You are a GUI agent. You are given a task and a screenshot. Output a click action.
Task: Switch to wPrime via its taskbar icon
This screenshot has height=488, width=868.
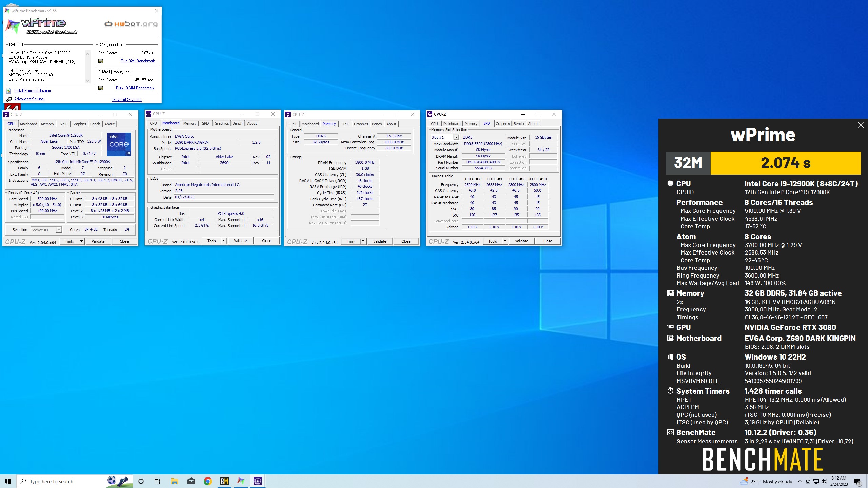click(x=241, y=481)
